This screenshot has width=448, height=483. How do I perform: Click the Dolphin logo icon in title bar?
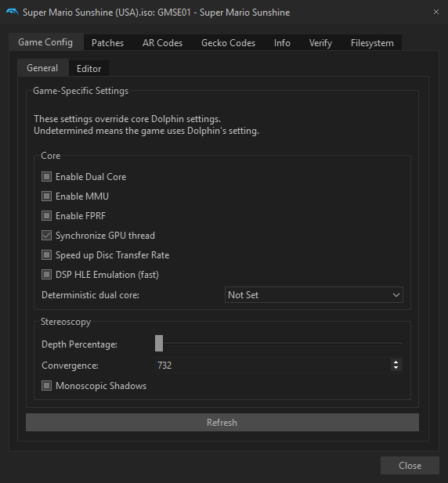click(x=13, y=13)
